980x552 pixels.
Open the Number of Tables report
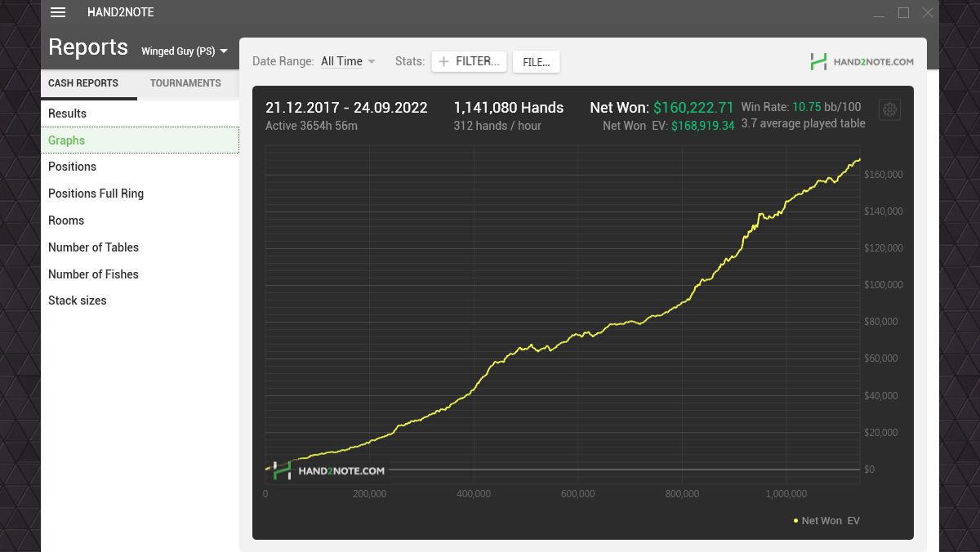tap(140, 247)
